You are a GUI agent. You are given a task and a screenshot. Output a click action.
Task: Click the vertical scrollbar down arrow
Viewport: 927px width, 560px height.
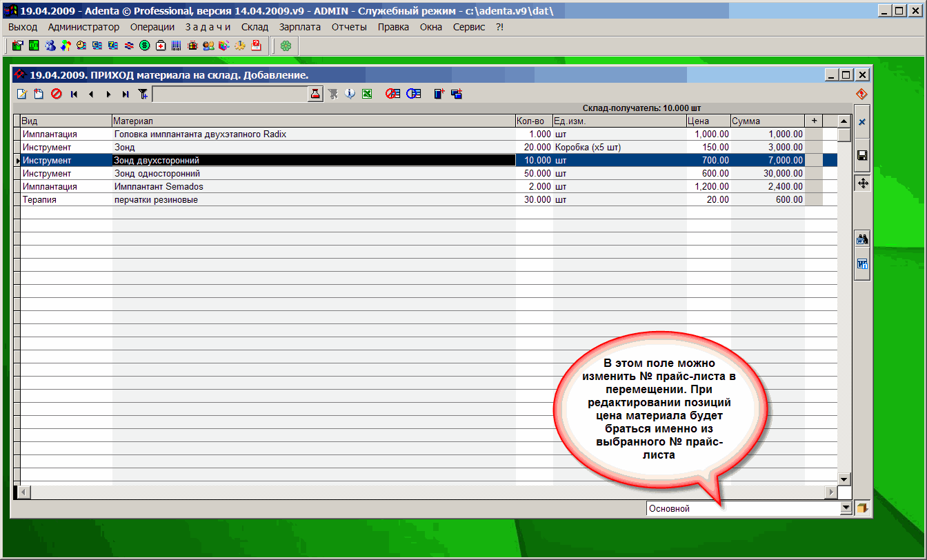click(x=844, y=479)
